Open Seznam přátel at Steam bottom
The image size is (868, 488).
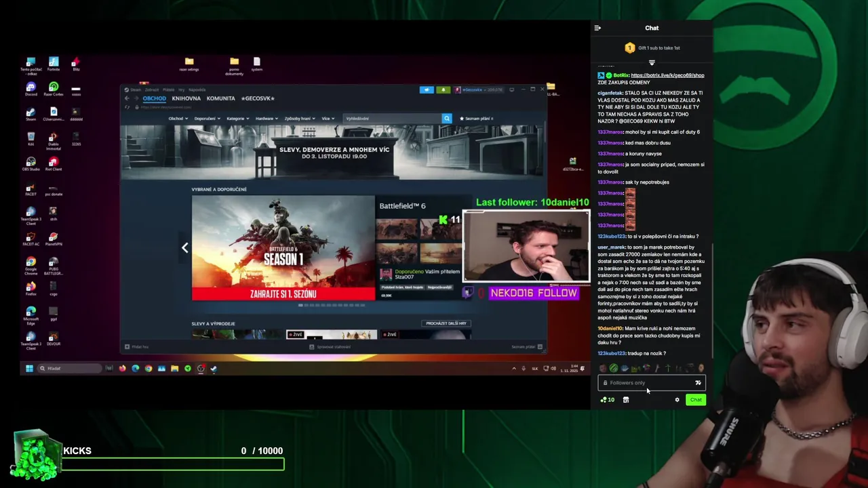click(x=526, y=347)
